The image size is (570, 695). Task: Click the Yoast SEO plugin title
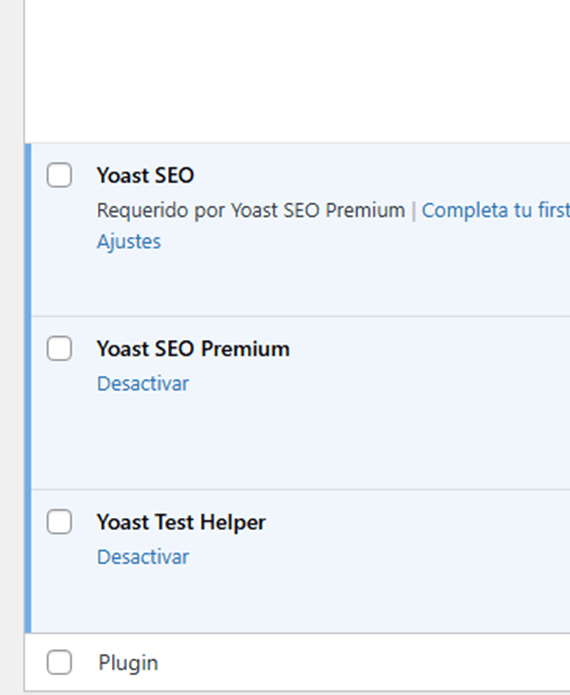click(145, 175)
